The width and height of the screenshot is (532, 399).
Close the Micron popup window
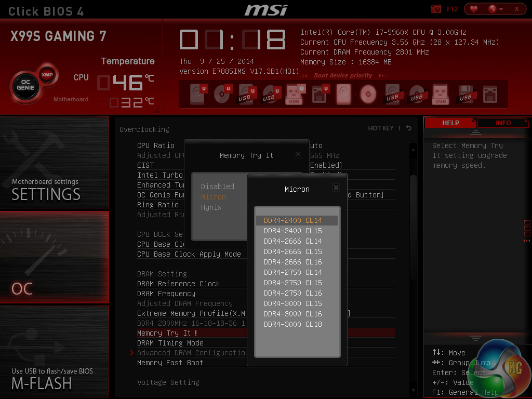336,188
